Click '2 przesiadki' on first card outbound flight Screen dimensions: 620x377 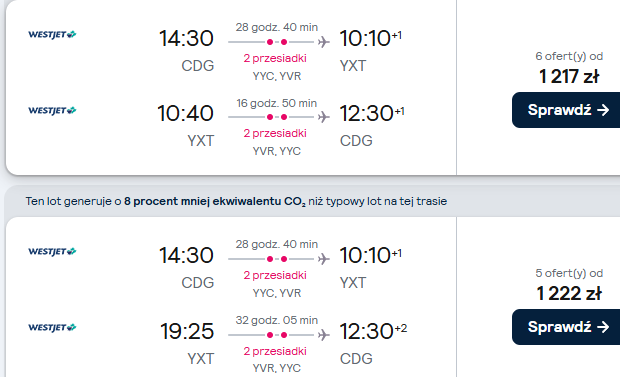(275, 58)
